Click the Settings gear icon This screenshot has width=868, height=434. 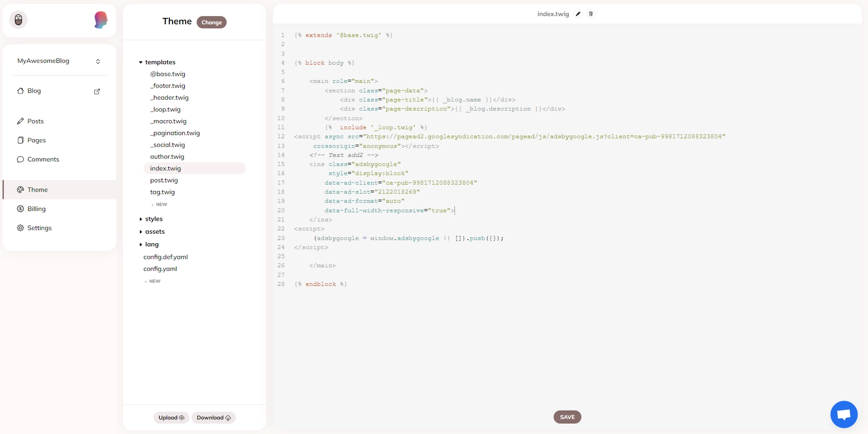pos(20,228)
